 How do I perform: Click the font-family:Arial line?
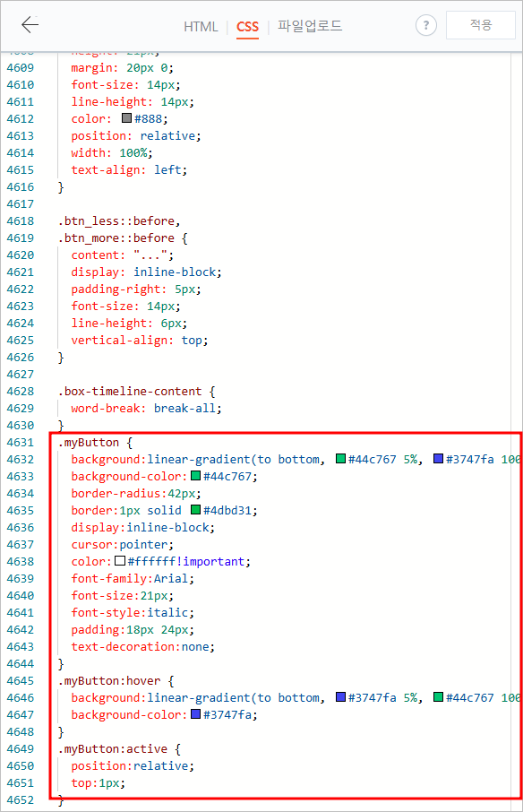133,578
